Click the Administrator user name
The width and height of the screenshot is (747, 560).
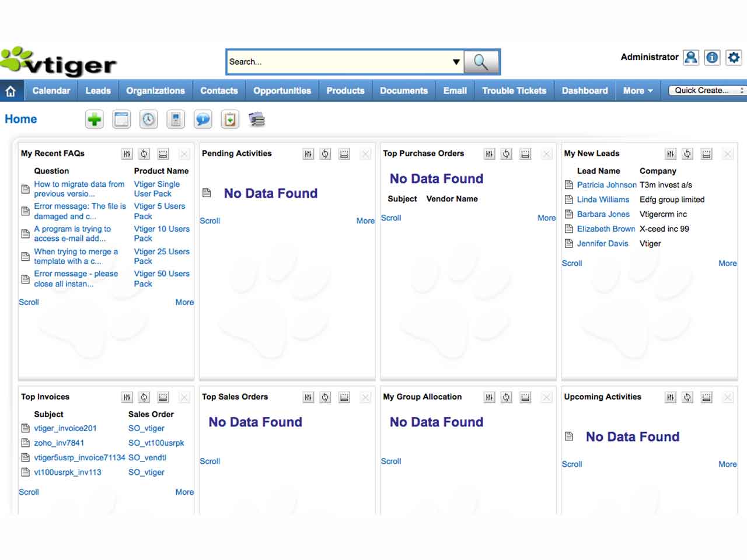click(650, 57)
